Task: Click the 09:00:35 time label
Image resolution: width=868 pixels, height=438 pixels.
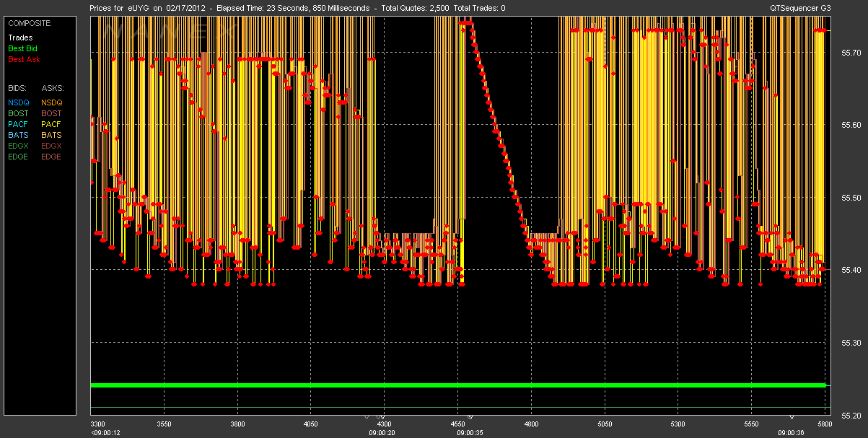Action: 470,433
